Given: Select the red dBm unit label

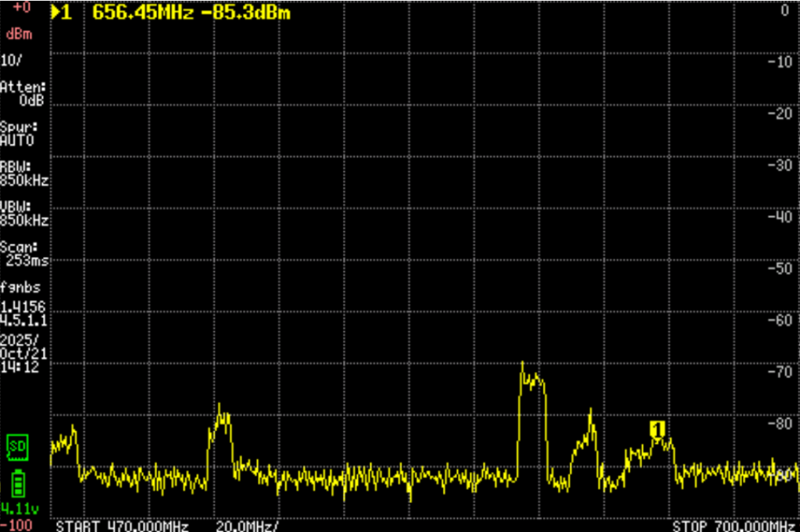Looking at the screenshot, I should tap(20, 34).
